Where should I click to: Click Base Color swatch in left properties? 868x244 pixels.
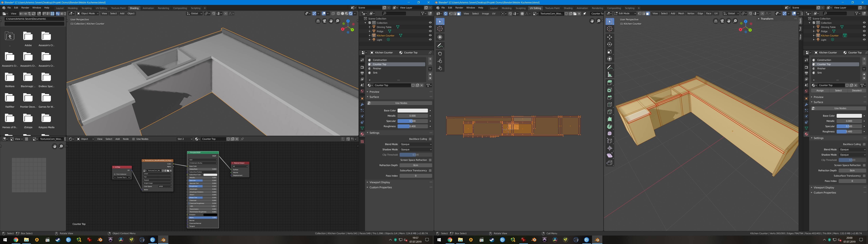(412, 110)
